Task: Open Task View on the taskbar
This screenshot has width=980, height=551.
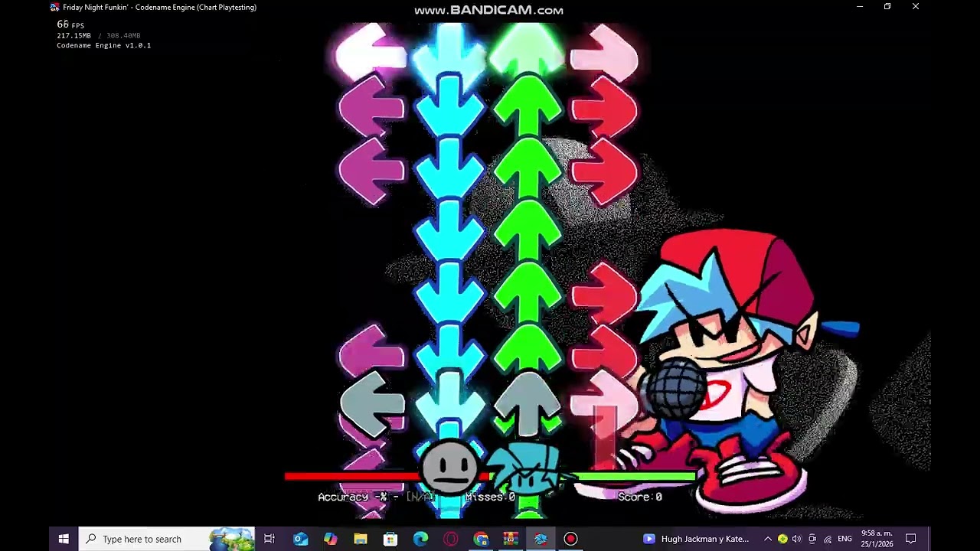Action: tap(269, 539)
